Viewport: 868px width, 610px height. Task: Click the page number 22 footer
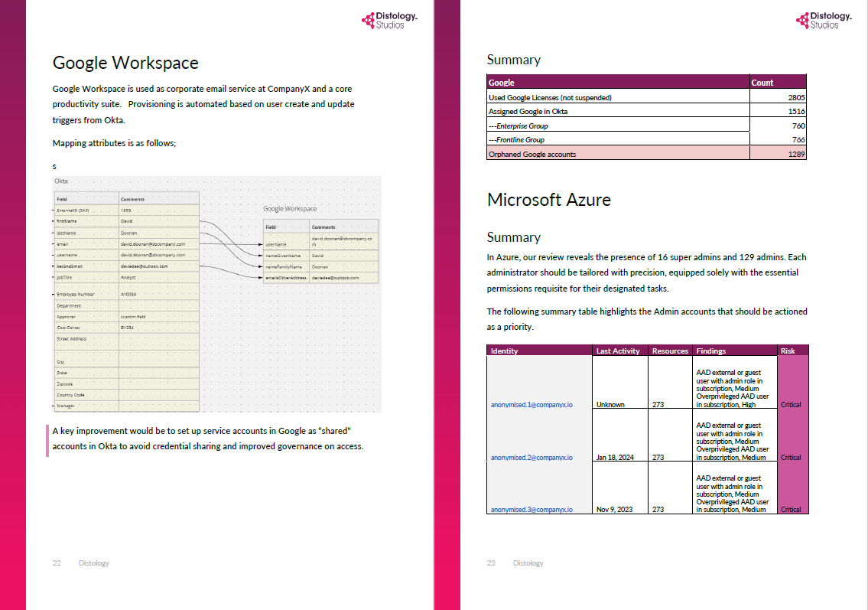point(57,563)
